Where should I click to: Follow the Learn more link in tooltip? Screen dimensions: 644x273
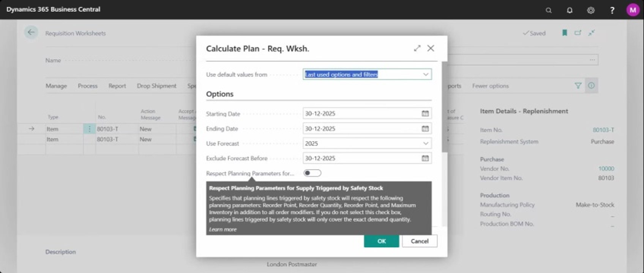[x=223, y=229]
